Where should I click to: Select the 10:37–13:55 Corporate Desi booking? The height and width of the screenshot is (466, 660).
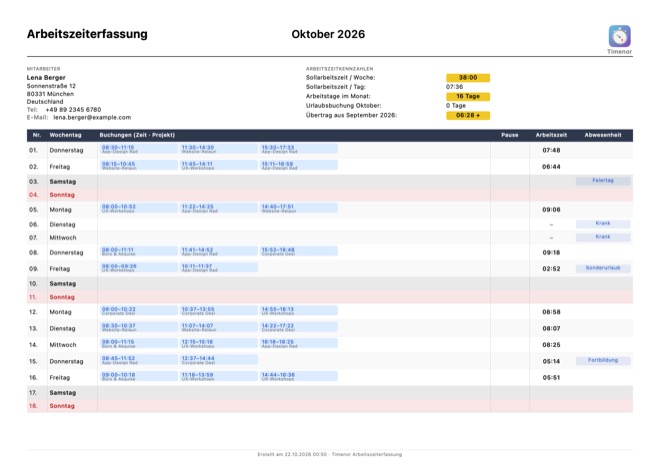(x=219, y=311)
